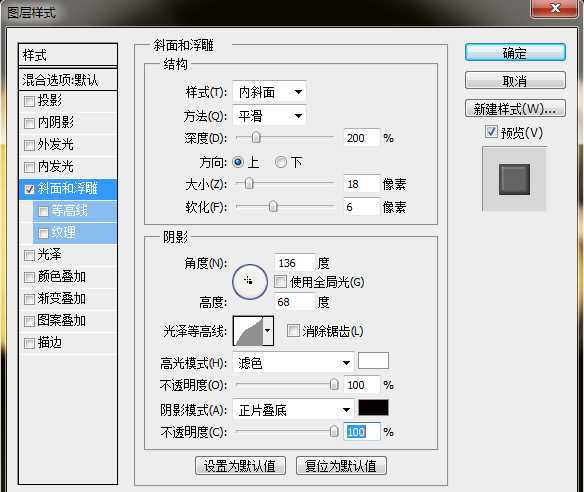Click the highlight opacity slider handle
The height and width of the screenshot is (492, 584).
[x=334, y=384]
